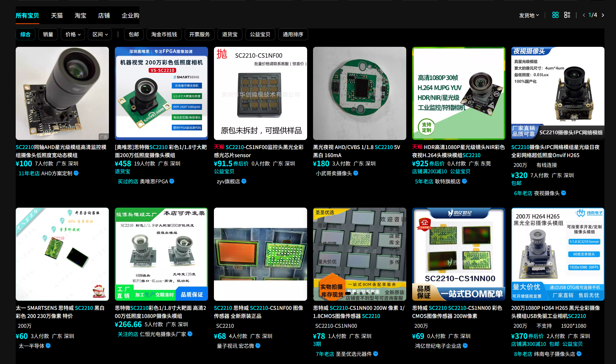Open green round PCB module thumbnail
Viewport: 616px width, 364px height.
click(x=360, y=93)
